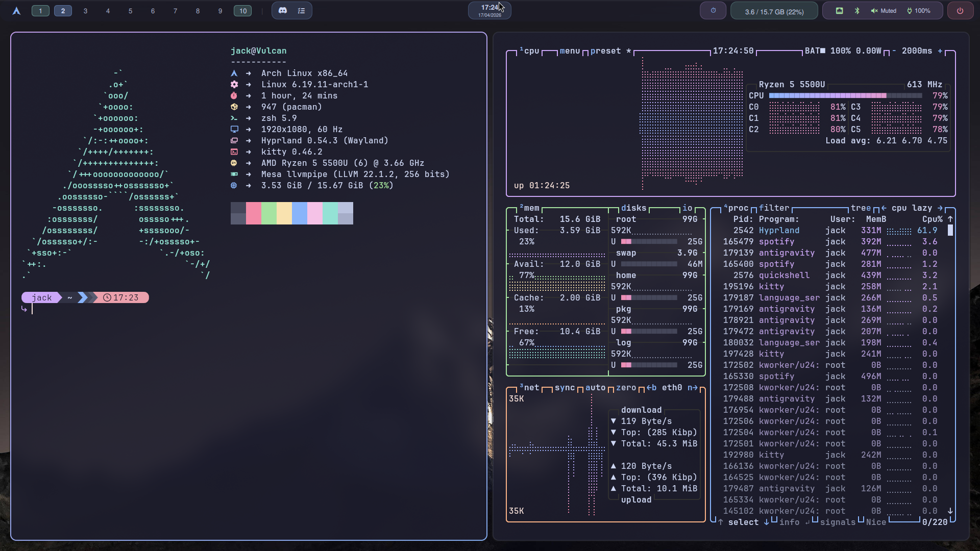The image size is (980, 551).
Task: Click the CPU chip icon beside AMD Ryzen 5
Action: coord(234,163)
